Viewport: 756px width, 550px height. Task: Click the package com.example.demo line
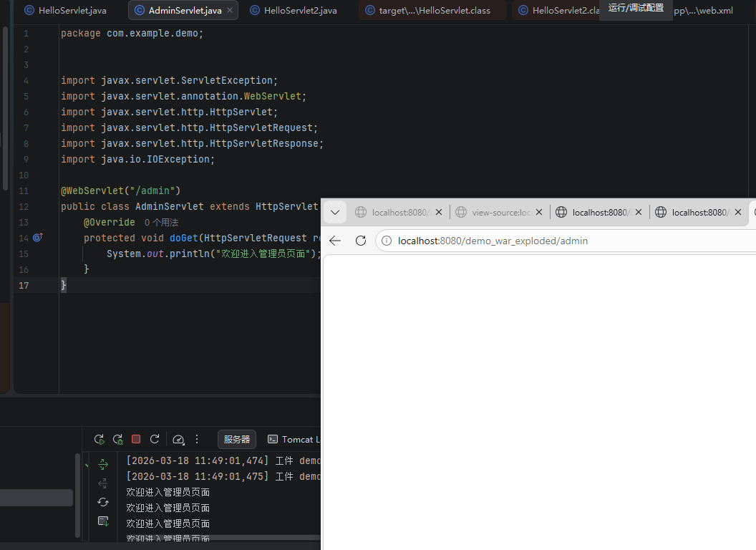click(132, 33)
